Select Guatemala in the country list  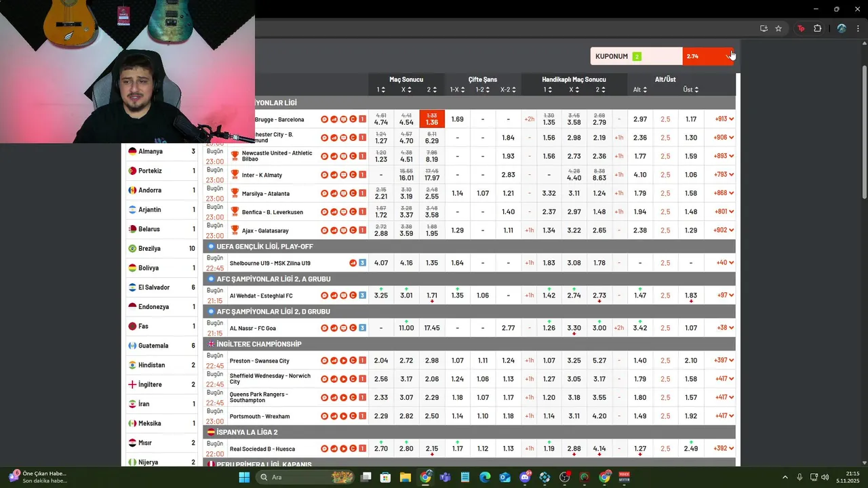click(x=162, y=346)
